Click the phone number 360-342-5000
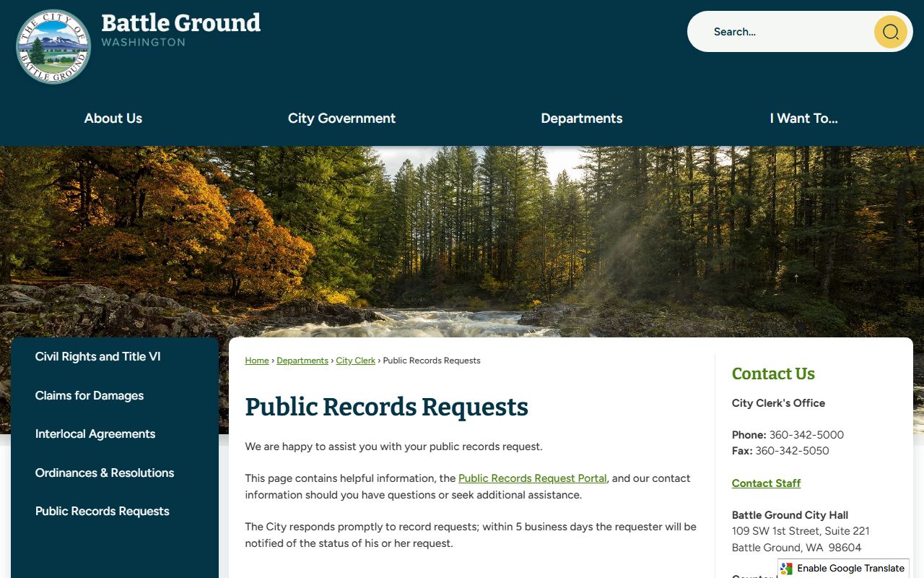 (806, 435)
